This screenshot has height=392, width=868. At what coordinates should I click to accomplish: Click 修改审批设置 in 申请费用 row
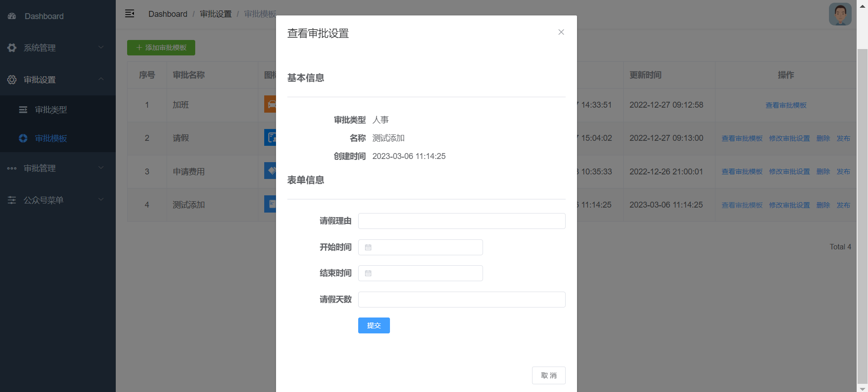pyautogui.click(x=789, y=171)
